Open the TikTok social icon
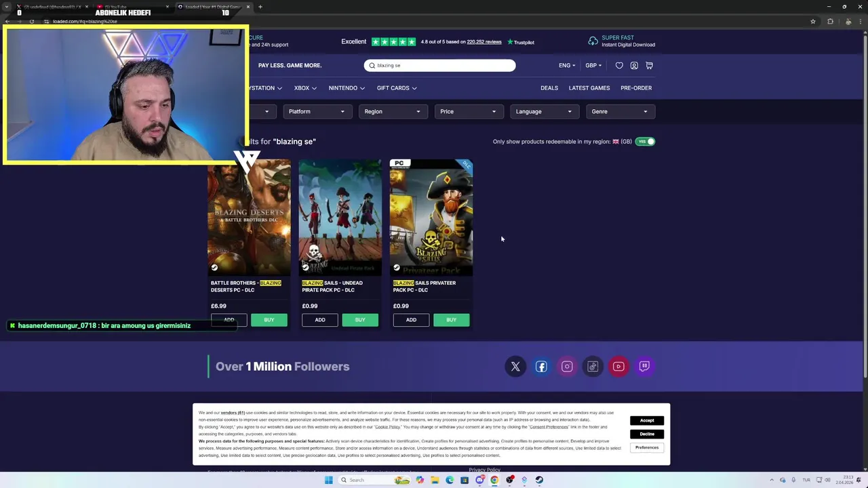Viewport: 868px width, 488px height. click(593, 367)
